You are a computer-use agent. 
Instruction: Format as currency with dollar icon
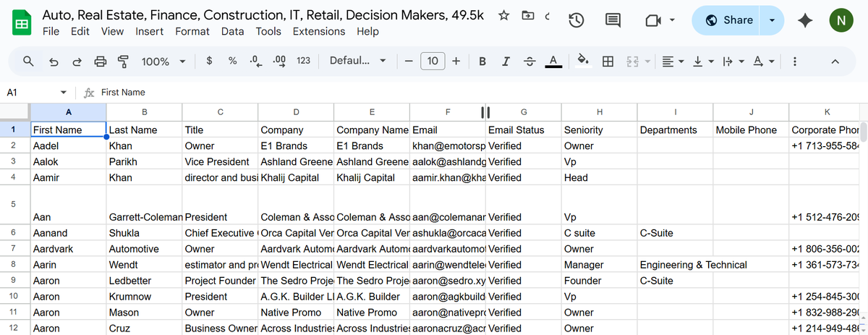(x=209, y=61)
